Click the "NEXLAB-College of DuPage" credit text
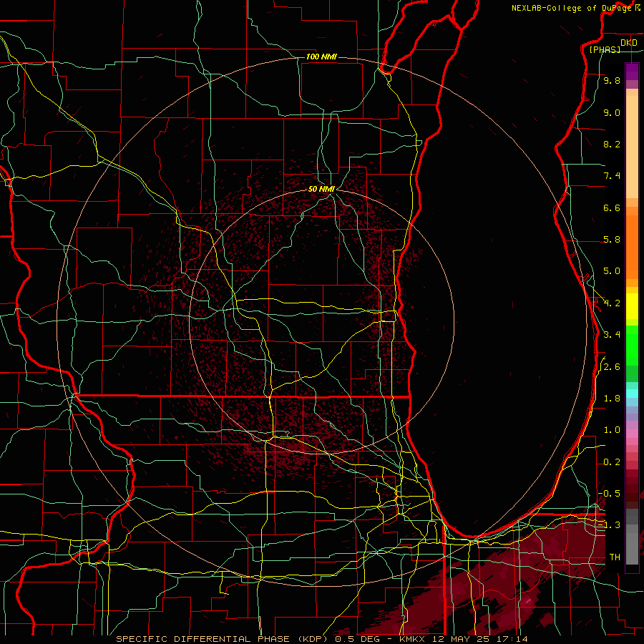644x644 pixels. pos(572,8)
